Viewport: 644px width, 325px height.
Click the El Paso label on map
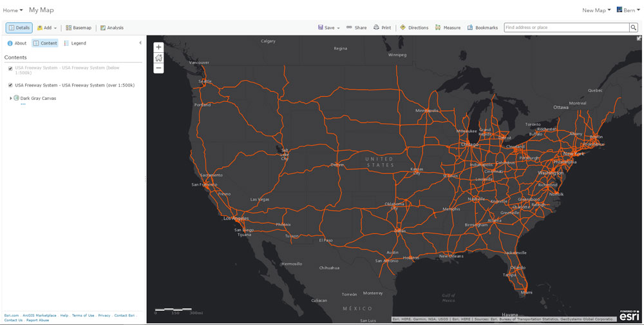(x=326, y=241)
